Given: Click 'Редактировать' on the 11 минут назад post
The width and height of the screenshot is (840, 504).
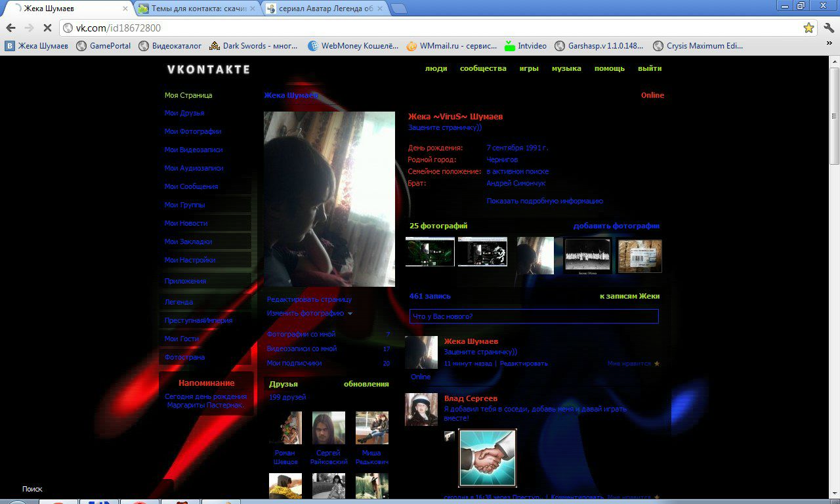Looking at the screenshot, I should tap(524, 363).
